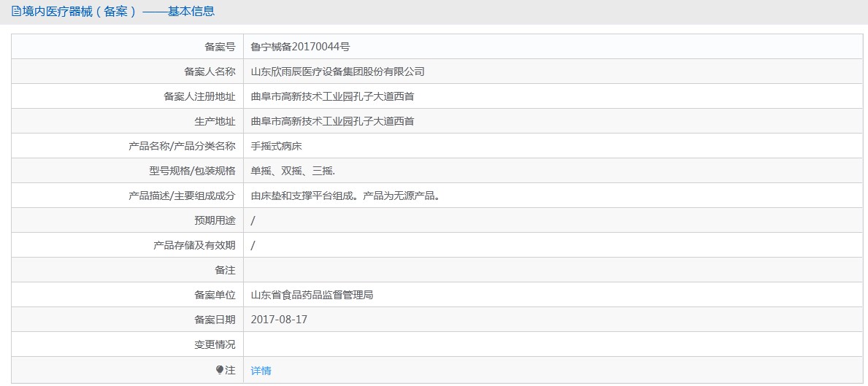
Task: Click the 变更情况 label
Action: (215, 344)
